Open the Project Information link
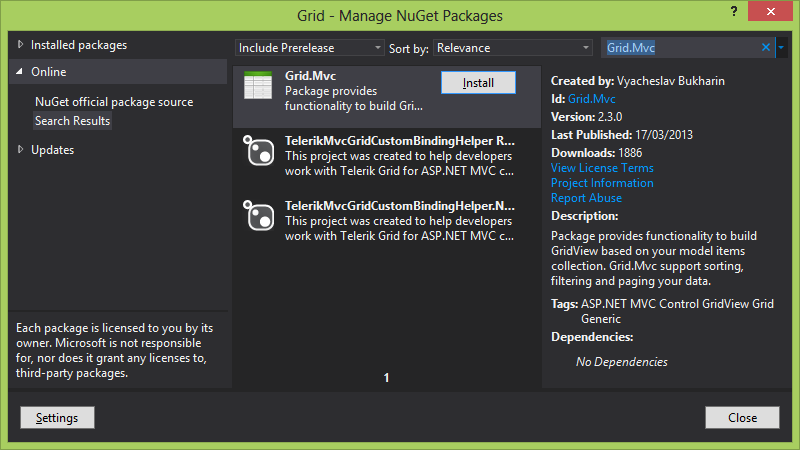The height and width of the screenshot is (450, 800). [602, 183]
